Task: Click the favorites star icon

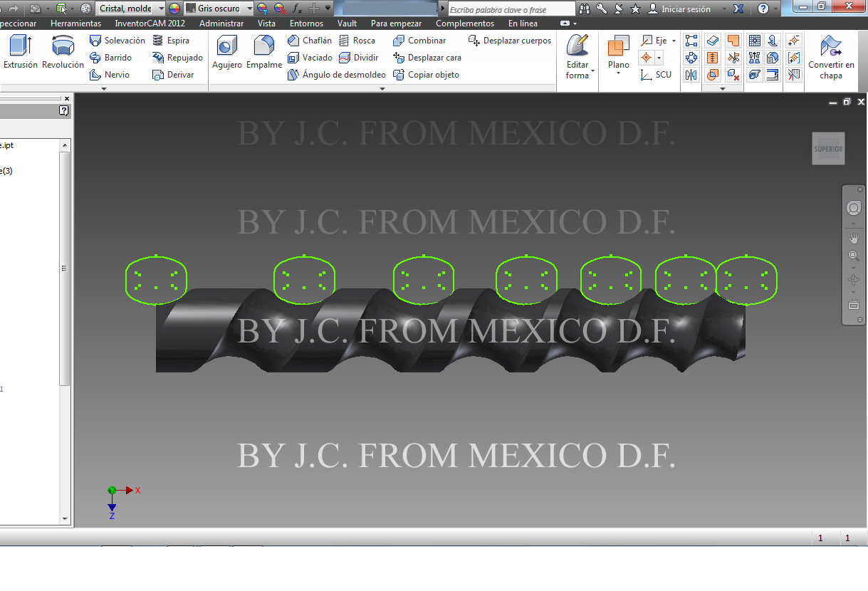Action: pyautogui.click(x=636, y=9)
